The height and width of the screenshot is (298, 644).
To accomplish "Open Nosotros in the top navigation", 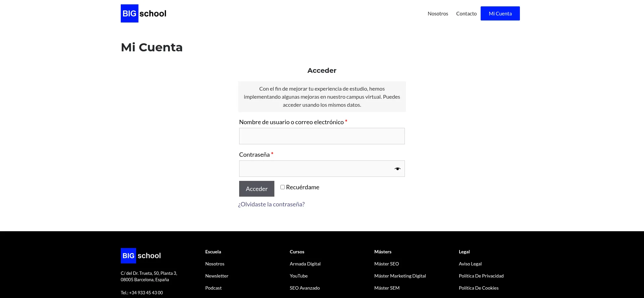I will click(x=438, y=14).
